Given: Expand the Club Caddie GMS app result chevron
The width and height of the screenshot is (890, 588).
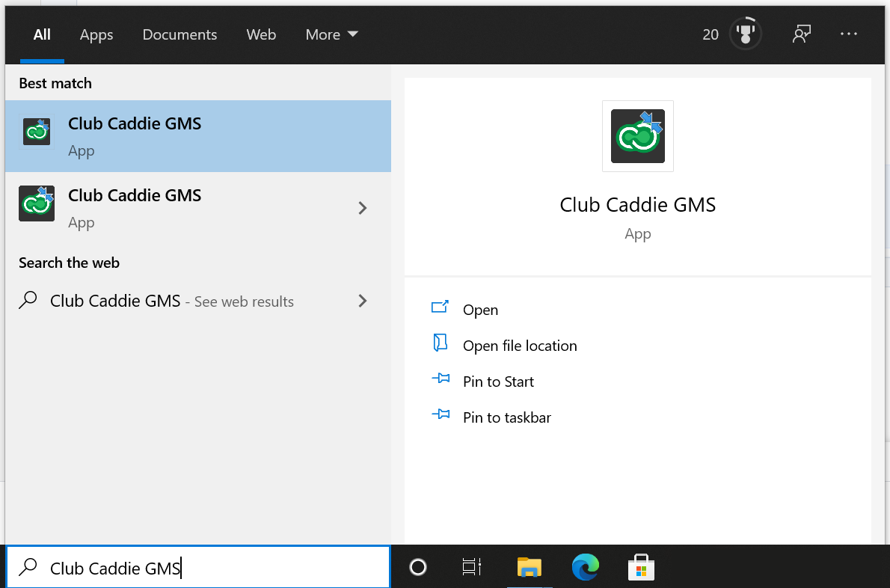Looking at the screenshot, I should pyautogui.click(x=363, y=208).
